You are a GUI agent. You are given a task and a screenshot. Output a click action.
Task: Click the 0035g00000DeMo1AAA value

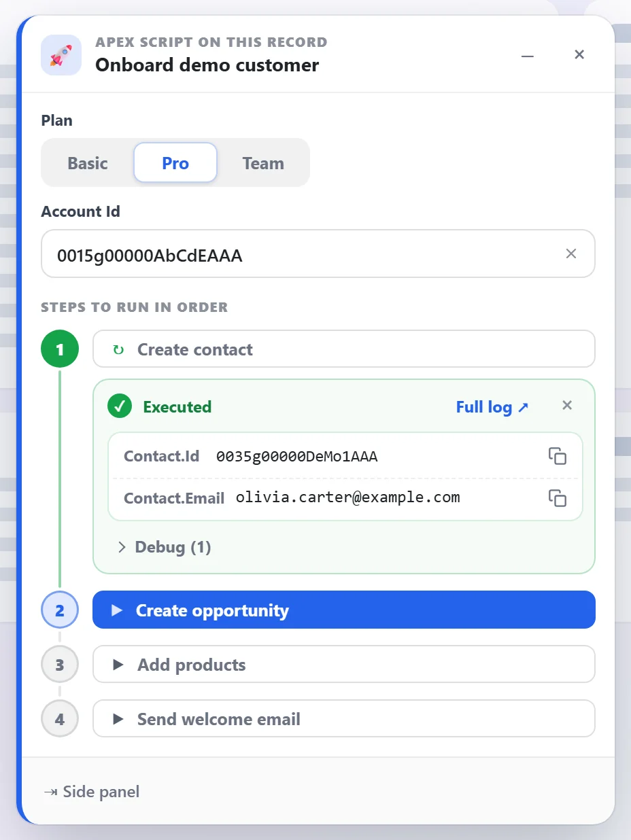pyautogui.click(x=297, y=457)
